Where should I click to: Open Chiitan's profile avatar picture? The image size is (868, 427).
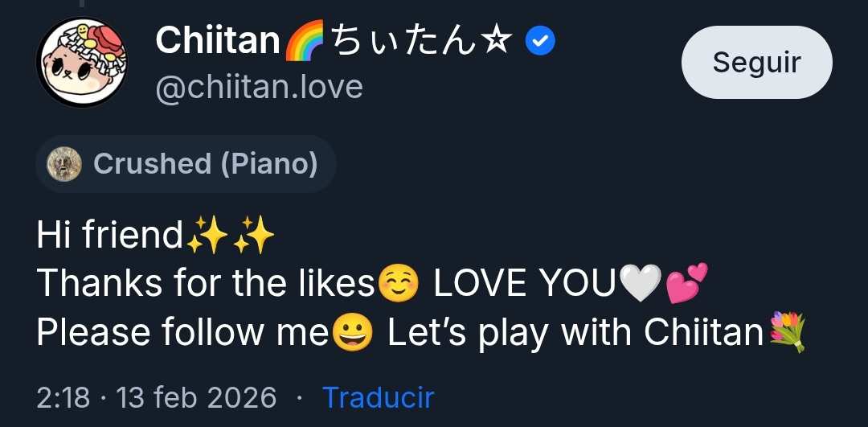tap(81, 63)
